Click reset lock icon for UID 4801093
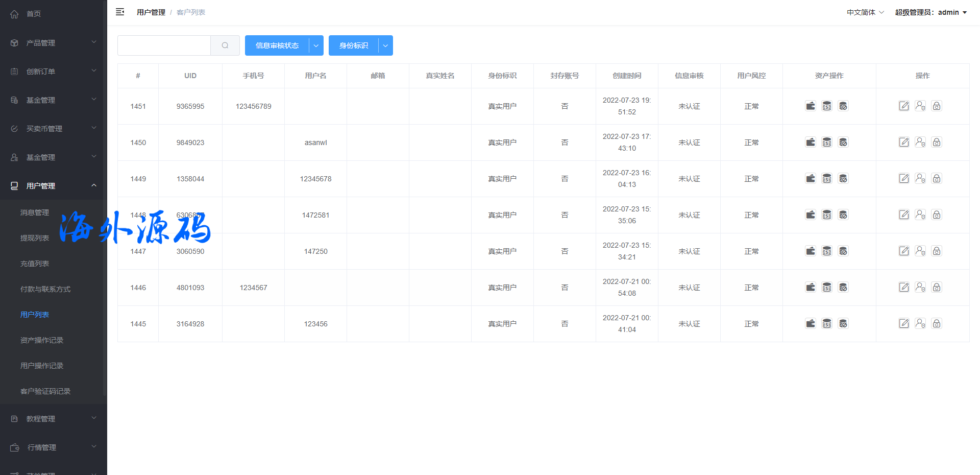Screen dimensions: 980x475 [x=937, y=288]
